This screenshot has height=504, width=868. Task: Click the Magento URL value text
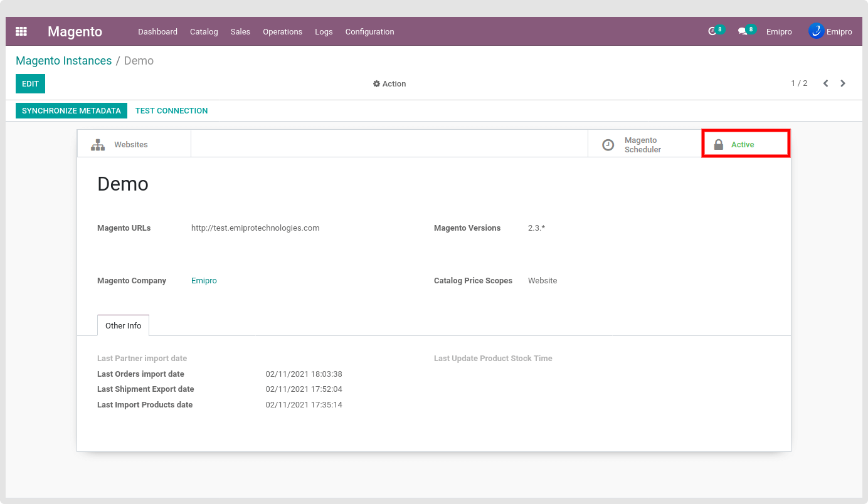(255, 228)
